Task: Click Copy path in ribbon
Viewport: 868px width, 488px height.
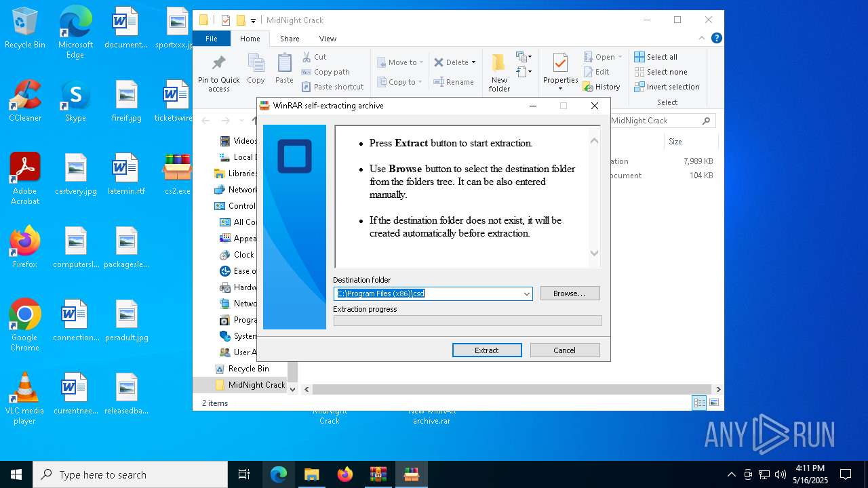Action: pyautogui.click(x=325, y=72)
